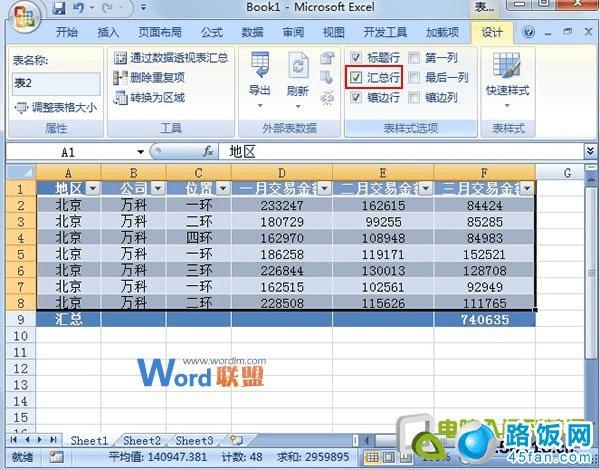Viewport: 600px width, 470px height.
Task: Click the 汇总 cell in row 9
Action: (68, 320)
